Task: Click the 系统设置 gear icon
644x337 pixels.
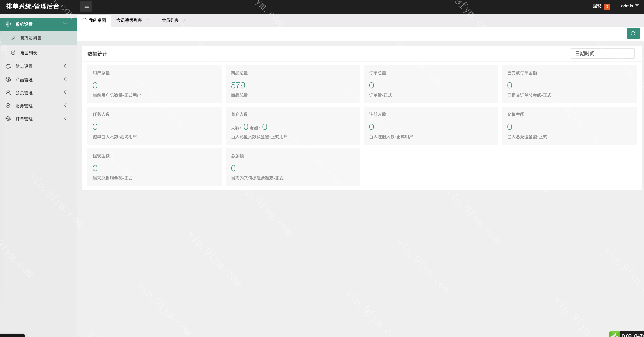Action: pos(8,24)
